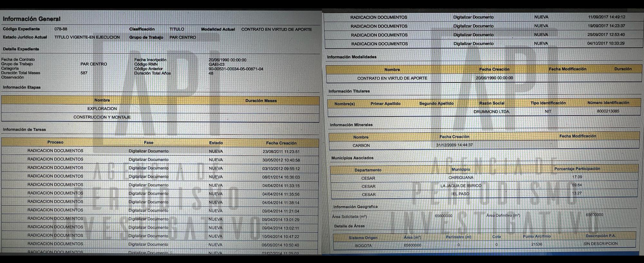This screenshot has height=263, width=644.
Task: Click the "Información General" heading
Action: coord(32,19)
